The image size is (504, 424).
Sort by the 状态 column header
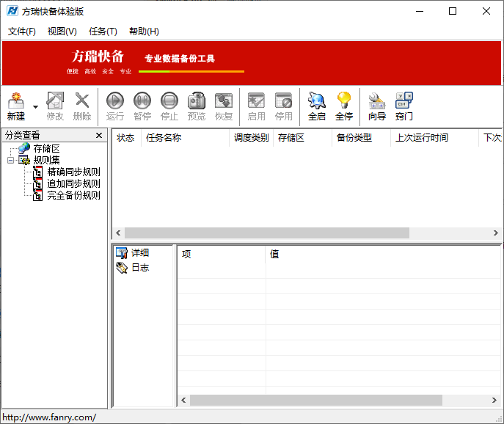126,138
